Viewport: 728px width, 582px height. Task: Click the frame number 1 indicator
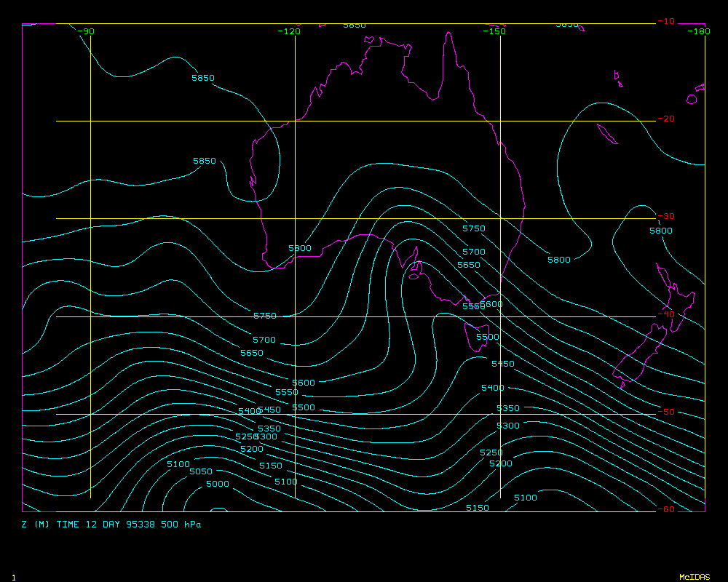[x=14, y=577]
